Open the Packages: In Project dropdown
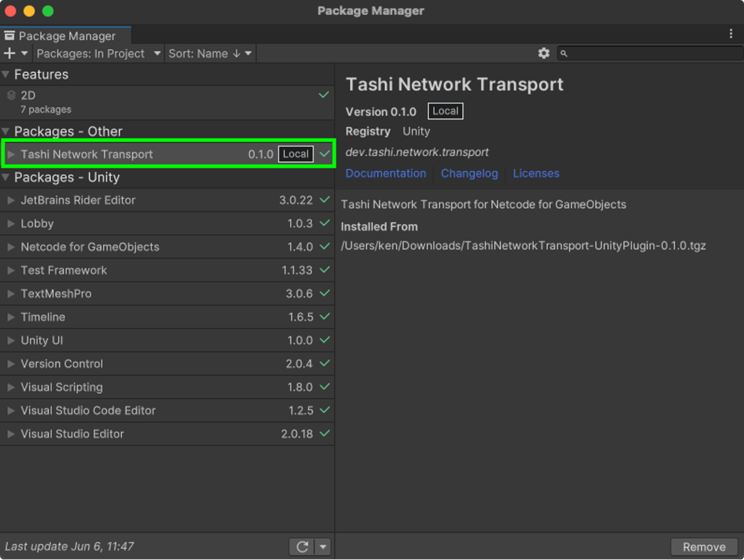 pyautogui.click(x=98, y=54)
